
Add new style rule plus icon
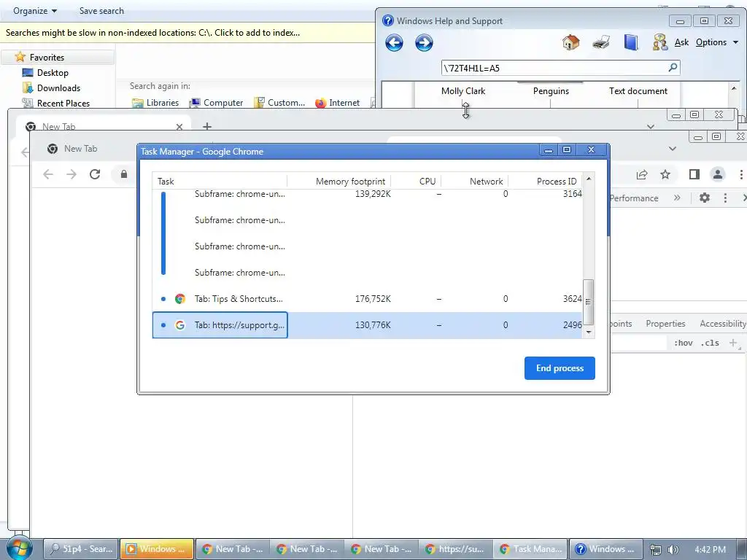click(733, 343)
